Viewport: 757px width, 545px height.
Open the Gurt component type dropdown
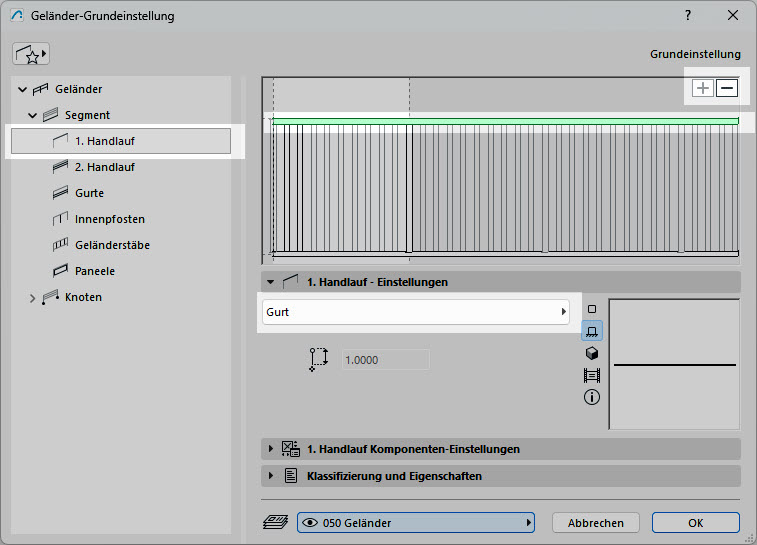point(416,312)
